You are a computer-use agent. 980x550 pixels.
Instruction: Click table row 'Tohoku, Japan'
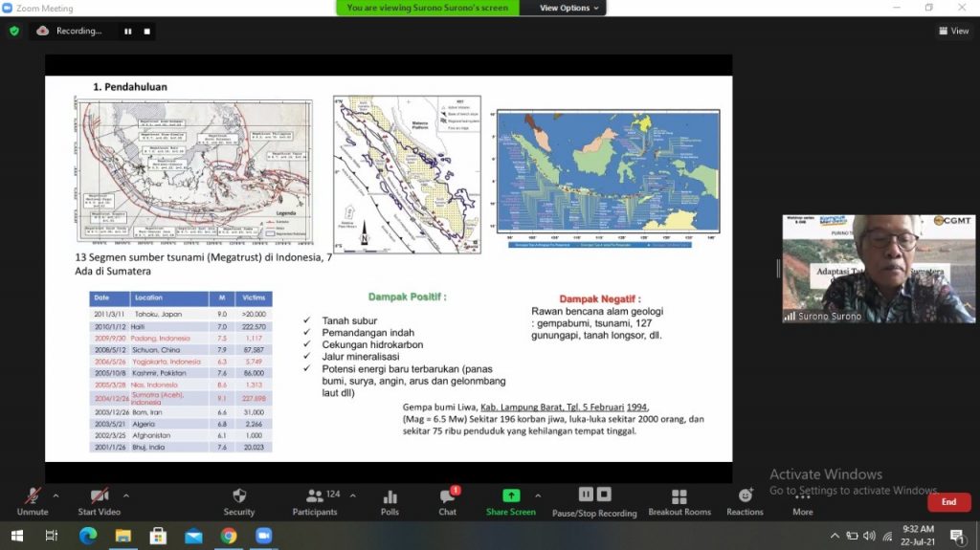[x=181, y=314]
